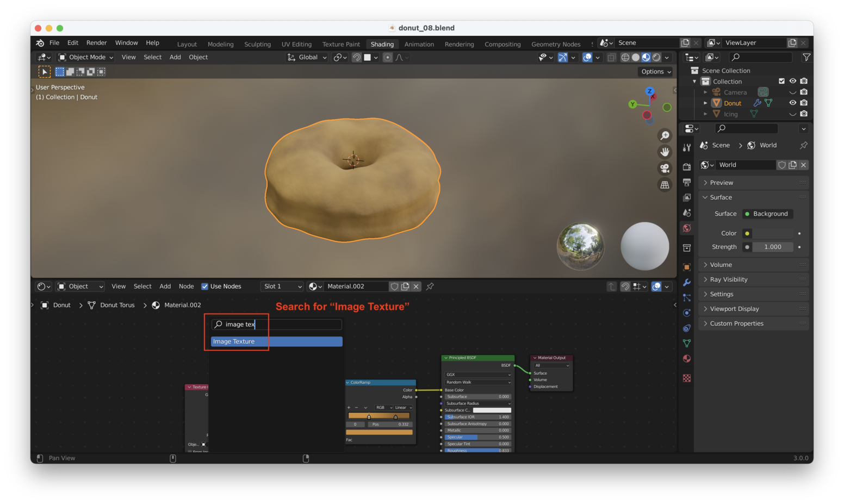Switch to the Sculpting workspace tab
Image resolution: width=844 pixels, height=504 pixels.
257,44
